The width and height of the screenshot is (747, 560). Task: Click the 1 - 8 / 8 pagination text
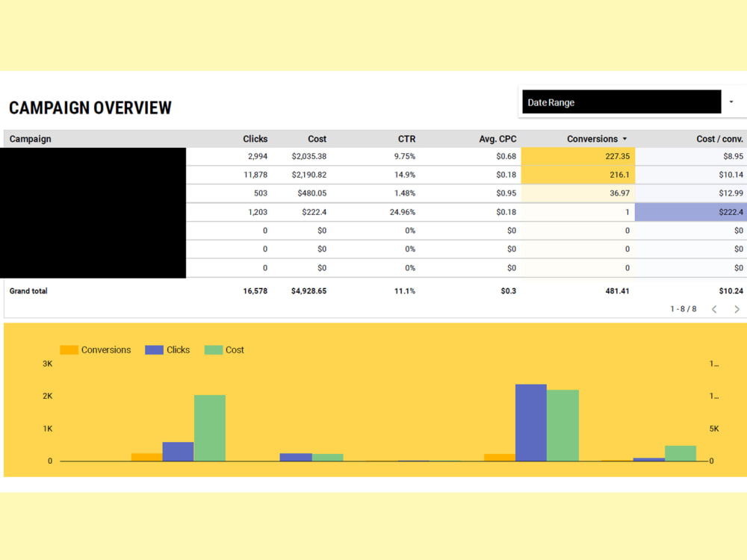[x=684, y=309]
